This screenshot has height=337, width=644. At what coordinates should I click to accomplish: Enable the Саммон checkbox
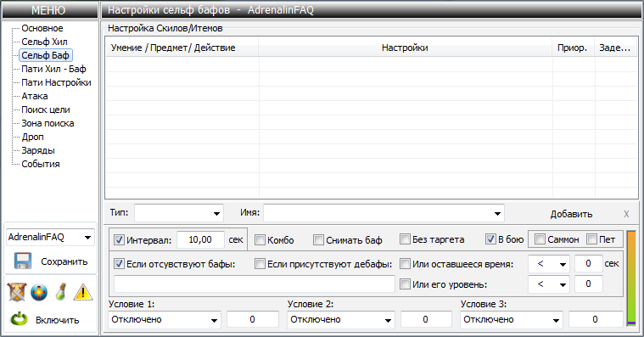(x=540, y=239)
